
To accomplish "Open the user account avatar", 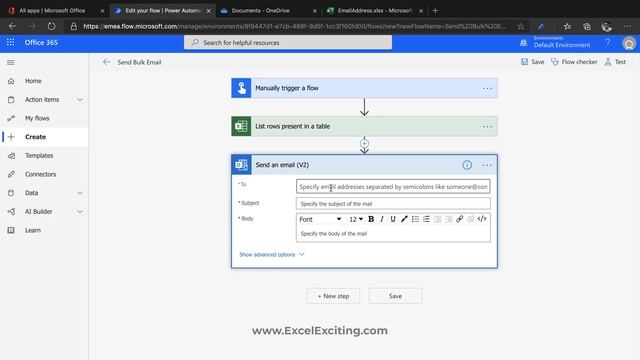I will tap(629, 43).
